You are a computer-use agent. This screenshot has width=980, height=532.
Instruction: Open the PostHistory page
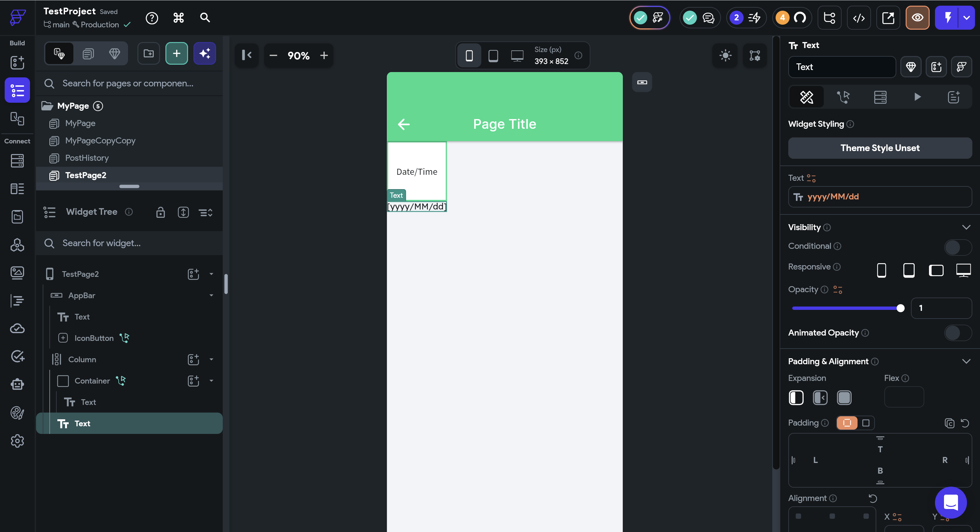coord(87,158)
